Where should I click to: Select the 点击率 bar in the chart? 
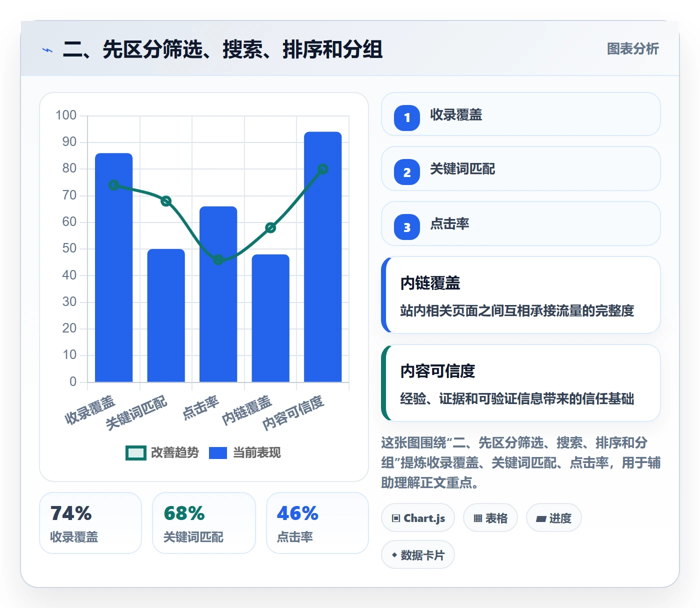(x=218, y=294)
